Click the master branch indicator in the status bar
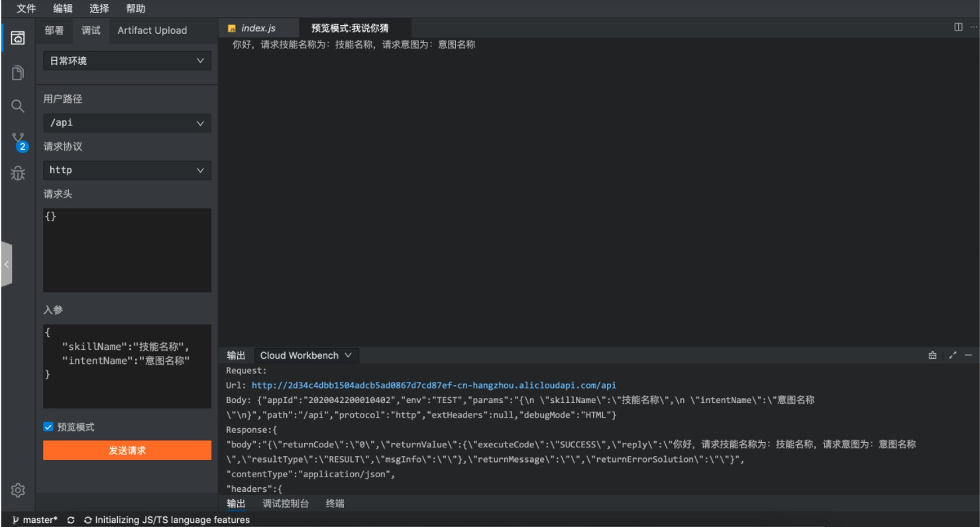The height and width of the screenshot is (527, 980). 35,520
